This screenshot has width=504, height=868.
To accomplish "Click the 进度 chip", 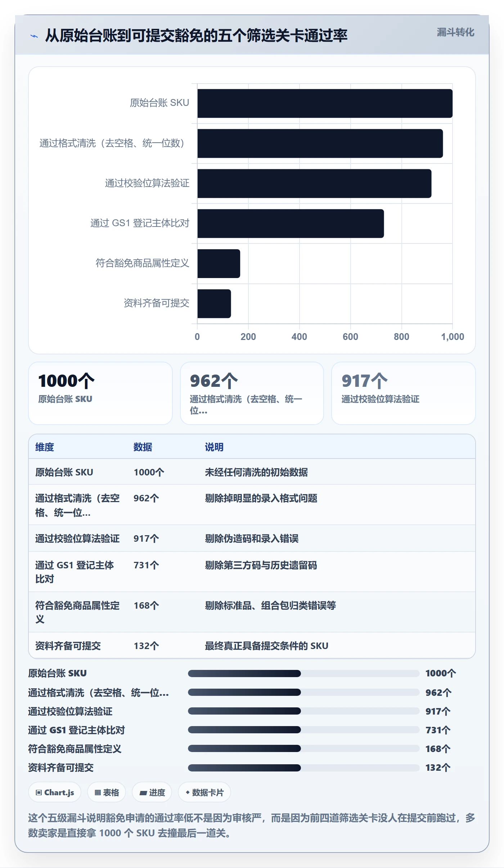I will point(152,792).
